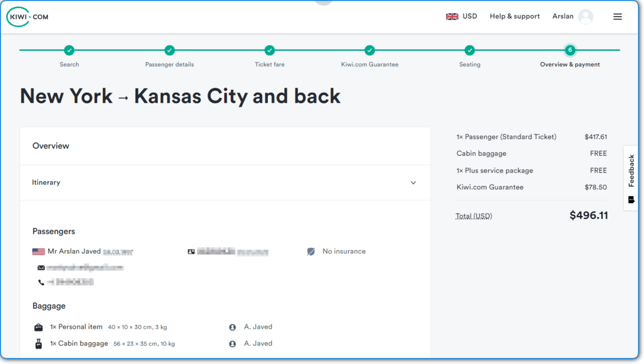Click 1x Cabin baggage label
Screen dimensions: 644x364
[x=79, y=343]
